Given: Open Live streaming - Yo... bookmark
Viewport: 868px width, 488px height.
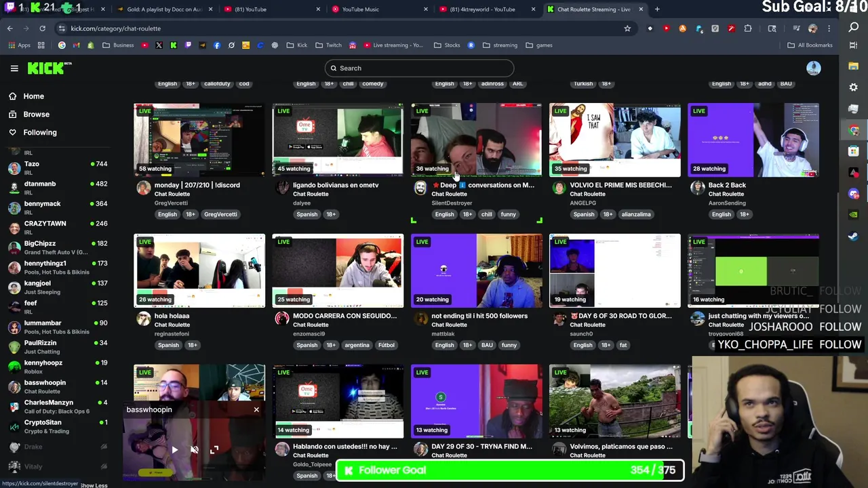Looking at the screenshot, I should (393, 45).
